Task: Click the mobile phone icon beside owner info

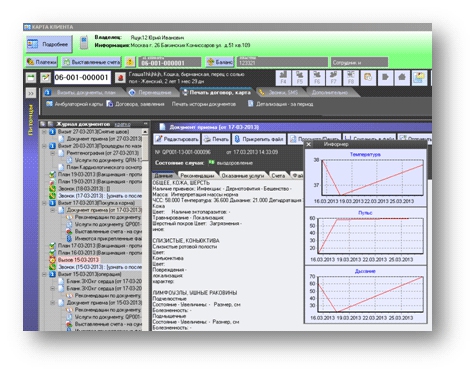Action: coord(84,42)
